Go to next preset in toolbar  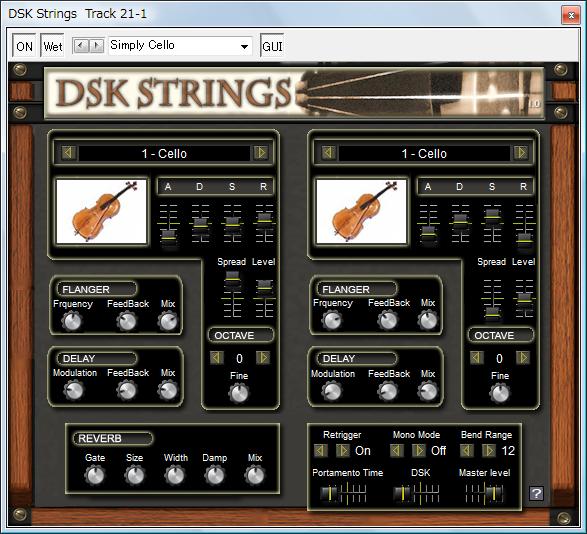[96, 46]
